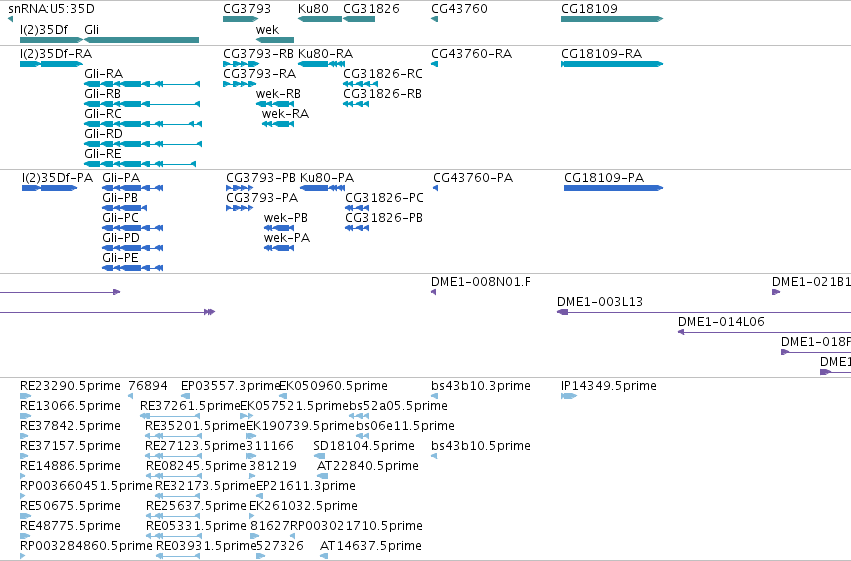Open the DME1-014L06 BAC feature
The width and height of the screenshot is (851, 561).
coord(764,332)
